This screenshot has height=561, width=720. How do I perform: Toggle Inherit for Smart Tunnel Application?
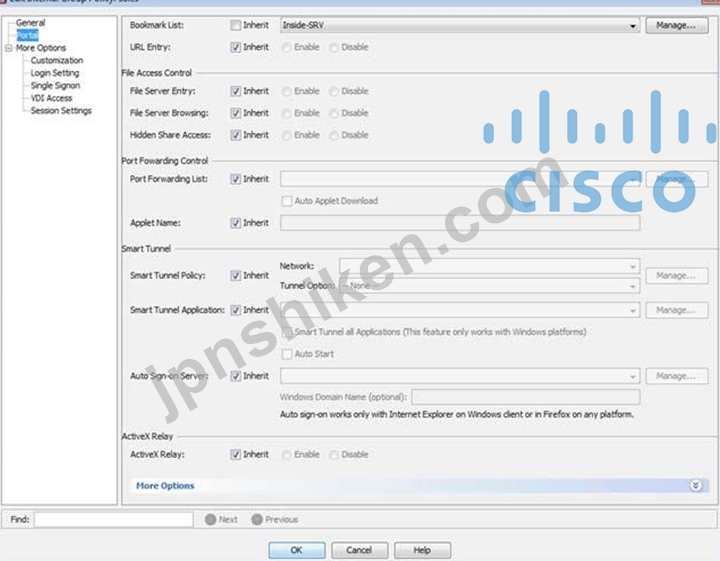click(x=236, y=310)
